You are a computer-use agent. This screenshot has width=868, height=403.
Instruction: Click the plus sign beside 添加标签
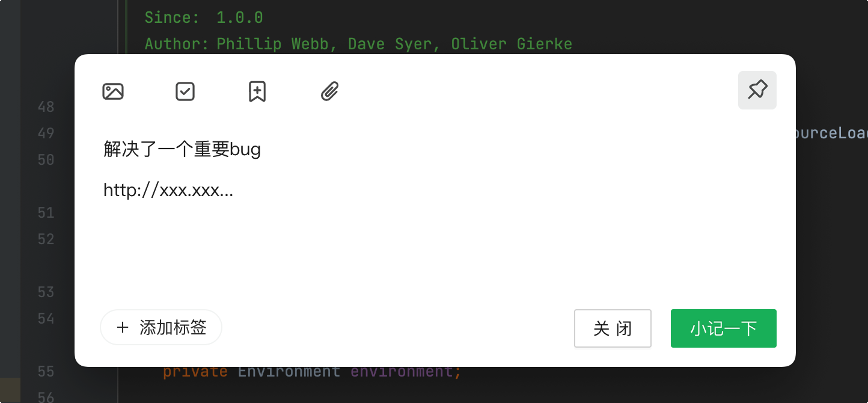coord(123,327)
